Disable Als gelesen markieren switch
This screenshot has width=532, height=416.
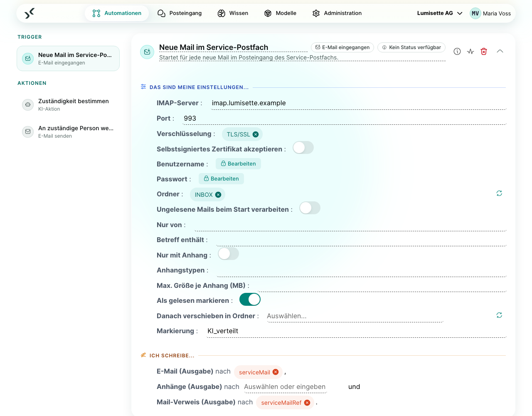250,300
